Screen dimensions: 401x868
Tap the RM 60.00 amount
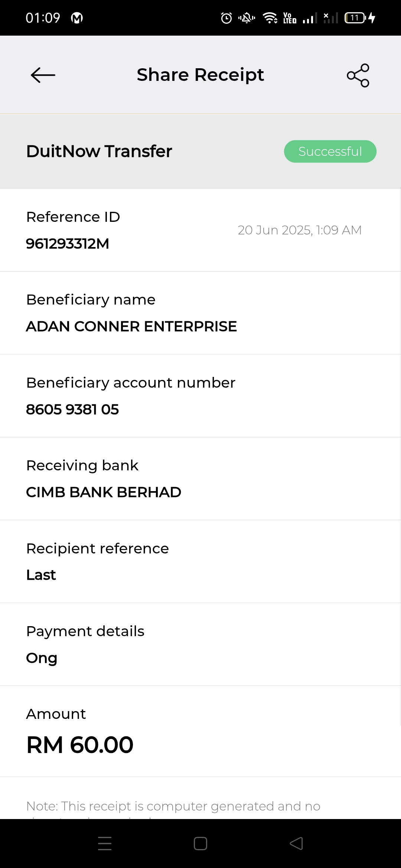[80, 745]
